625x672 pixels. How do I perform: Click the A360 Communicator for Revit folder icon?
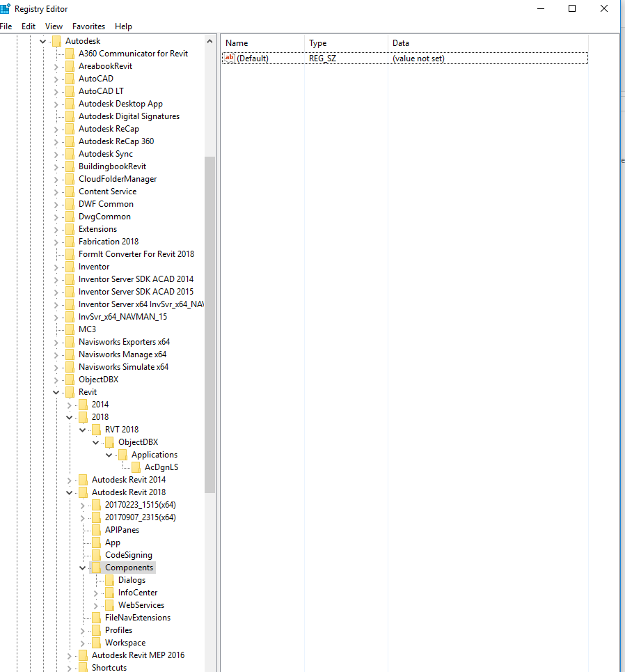pyautogui.click(x=70, y=54)
